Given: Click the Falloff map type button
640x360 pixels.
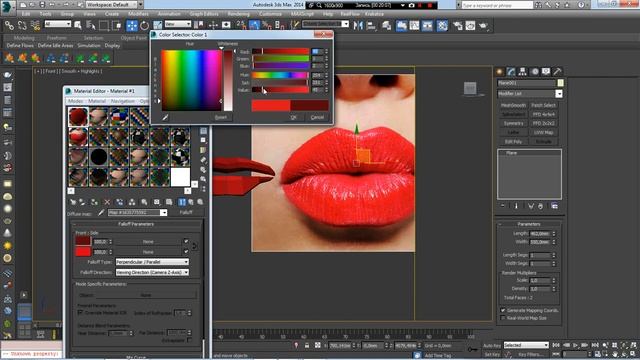Looking at the screenshot, I should pyautogui.click(x=186, y=213).
